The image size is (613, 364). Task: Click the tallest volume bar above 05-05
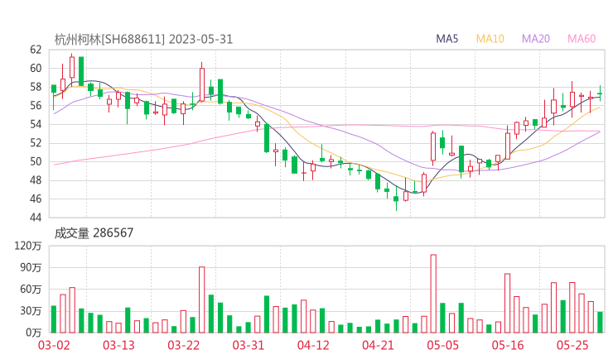pos(433,294)
